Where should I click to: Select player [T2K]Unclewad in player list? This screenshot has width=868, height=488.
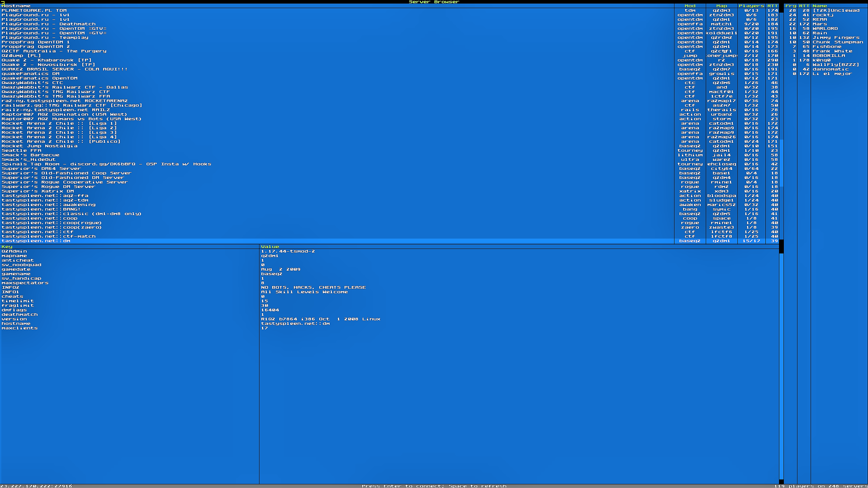826,10
